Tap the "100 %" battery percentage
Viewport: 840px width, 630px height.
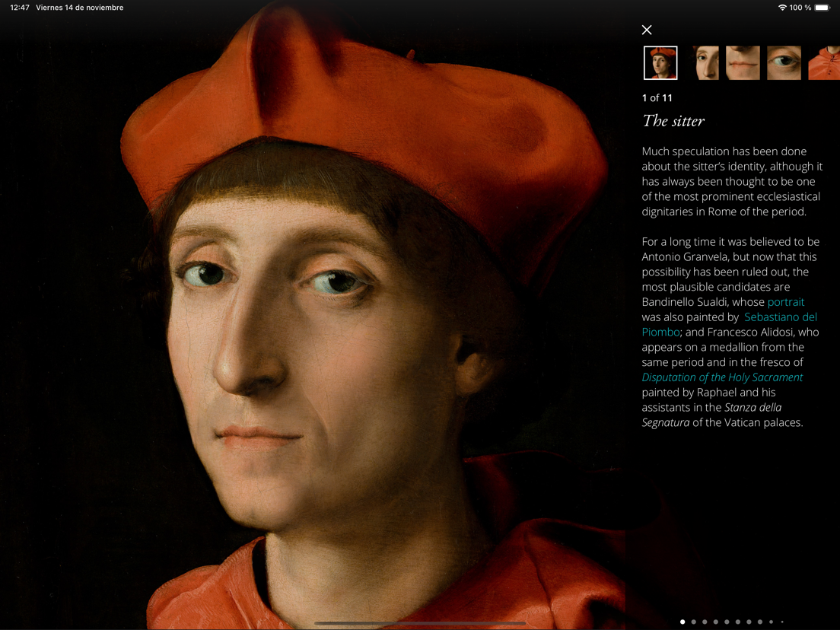click(800, 8)
